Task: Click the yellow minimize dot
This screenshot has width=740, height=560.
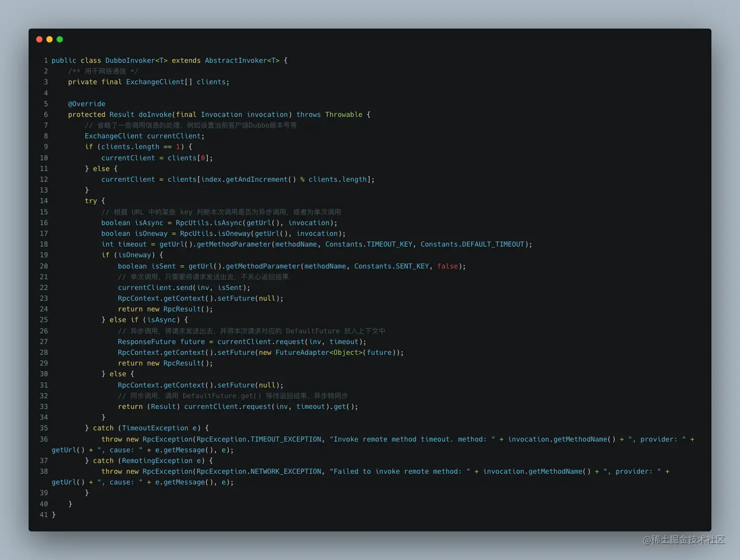Action: pos(50,39)
